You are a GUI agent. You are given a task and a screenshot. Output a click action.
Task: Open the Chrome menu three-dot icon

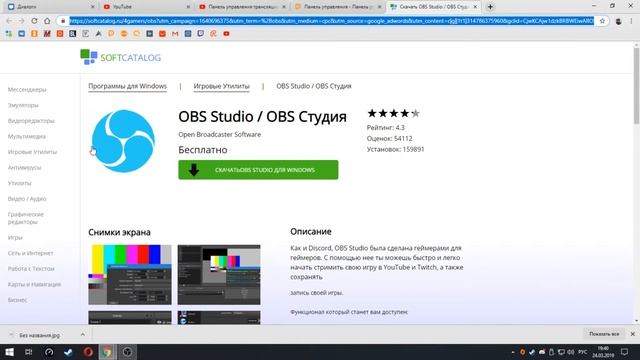click(x=631, y=21)
